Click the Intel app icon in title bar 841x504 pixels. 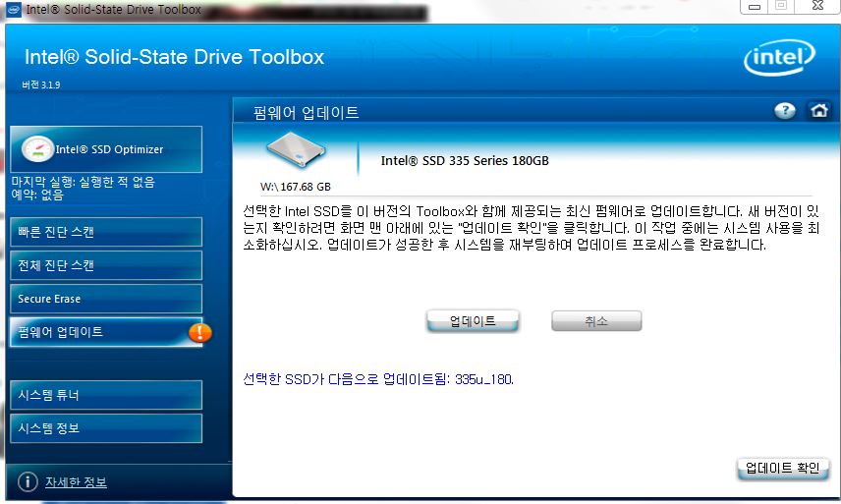pos(14,9)
